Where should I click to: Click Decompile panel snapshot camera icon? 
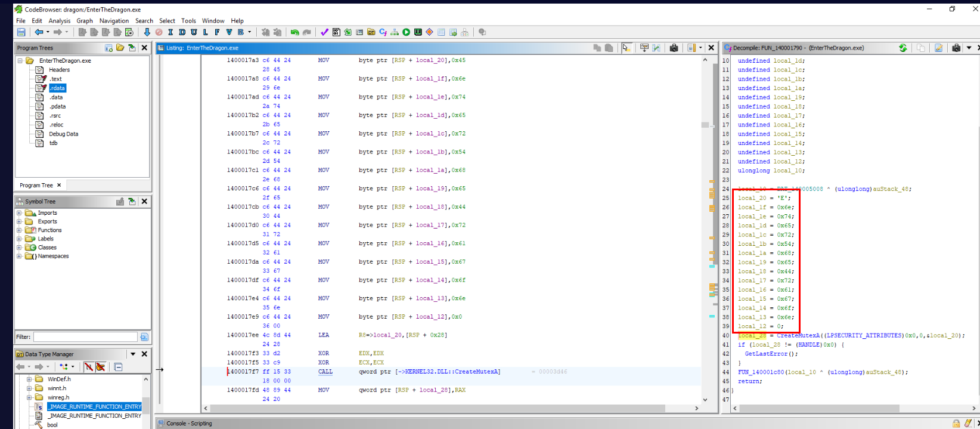point(956,48)
